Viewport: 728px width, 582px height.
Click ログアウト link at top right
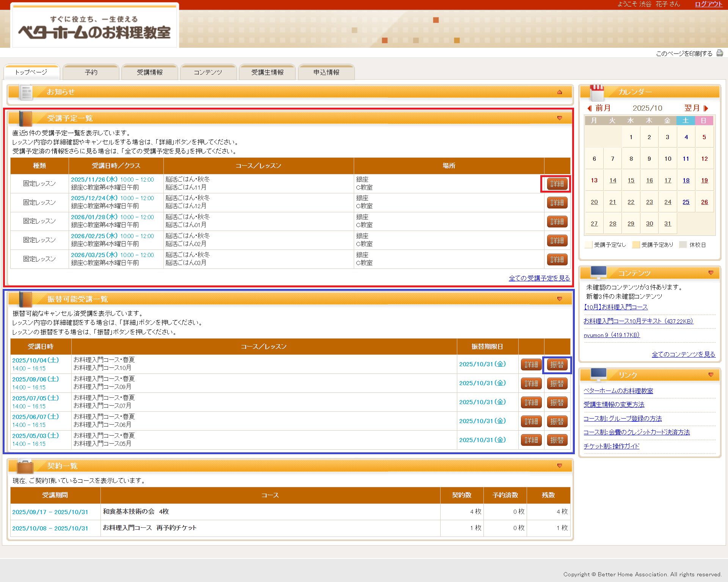[708, 4]
